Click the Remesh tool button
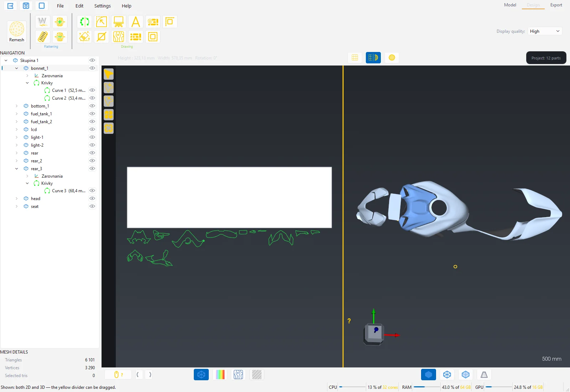The image size is (570, 392). click(x=17, y=32)
